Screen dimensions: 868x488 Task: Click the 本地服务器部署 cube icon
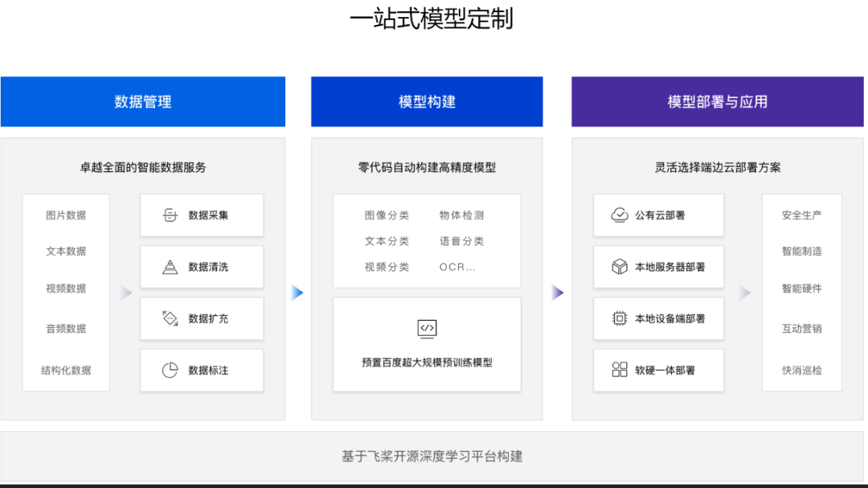point(620,267)
